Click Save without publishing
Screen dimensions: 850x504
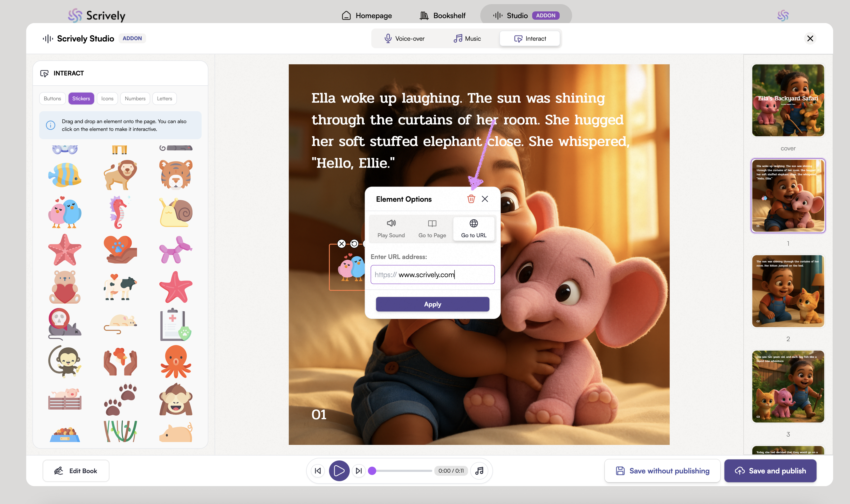(x=662, y=471)
